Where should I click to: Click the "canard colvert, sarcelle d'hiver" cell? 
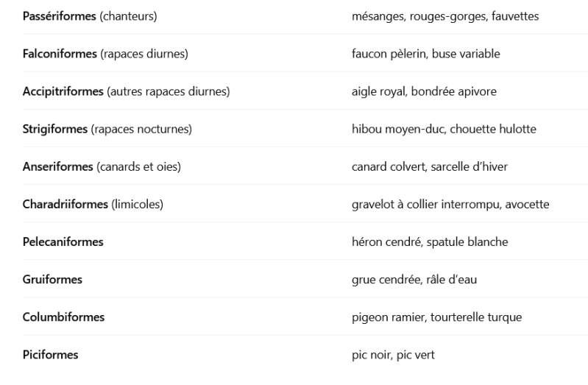429,167
